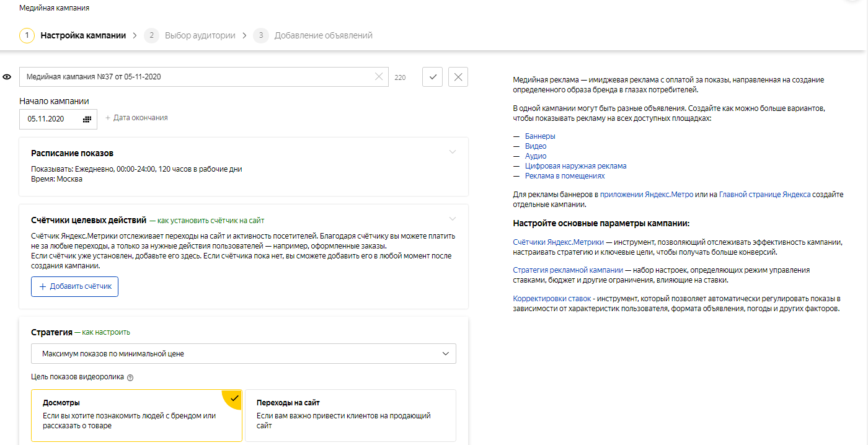Open the calendar icon in start date field
Image resolution: width=868 pixels, height=445 pixels.
pos(87,119)
